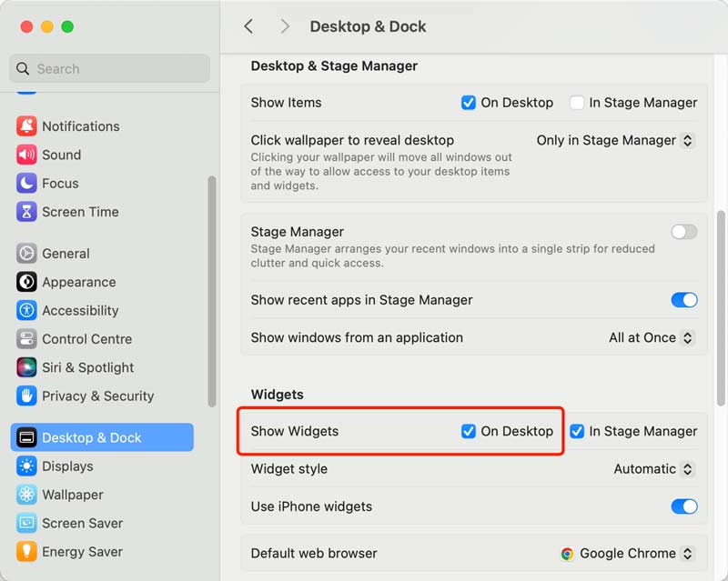Image resolution: width=728 pixels, height=581 pixels.
Task: Click the Widgets section heading
Action: (x=278, y=395)
